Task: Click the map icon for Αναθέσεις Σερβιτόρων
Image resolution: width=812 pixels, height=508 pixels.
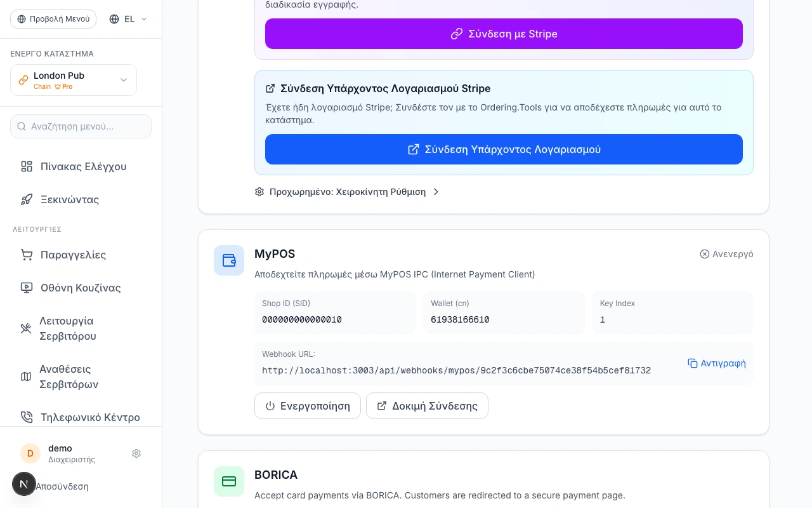Action: [26, 377]
